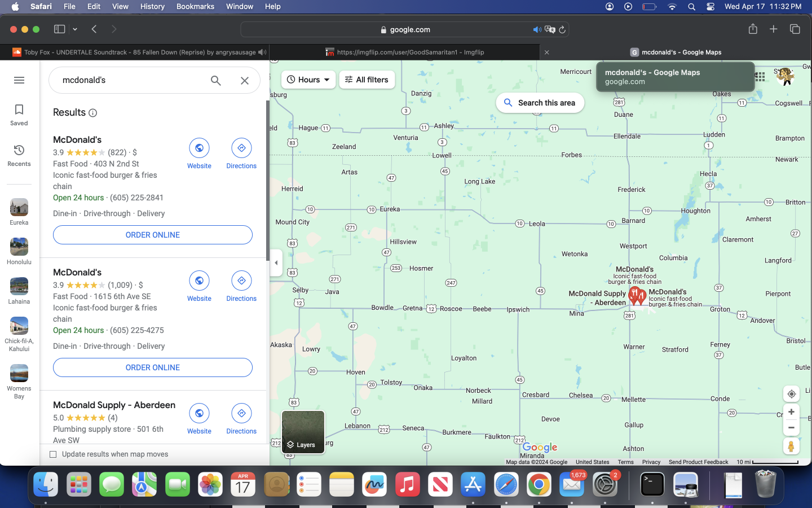Open the Google Maps hamburger menu
The height and width of the screenshot is (508, 812).
[19, 80]
